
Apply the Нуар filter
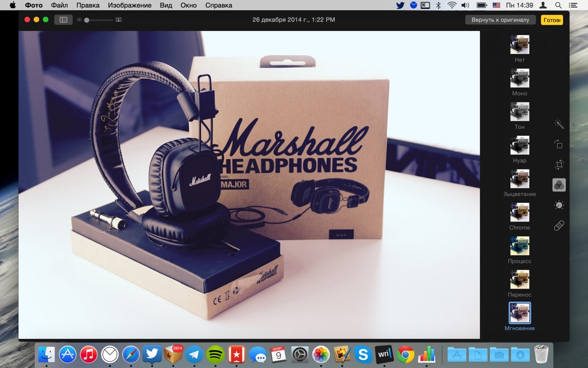pyautogui.click(x=519, y=145)
